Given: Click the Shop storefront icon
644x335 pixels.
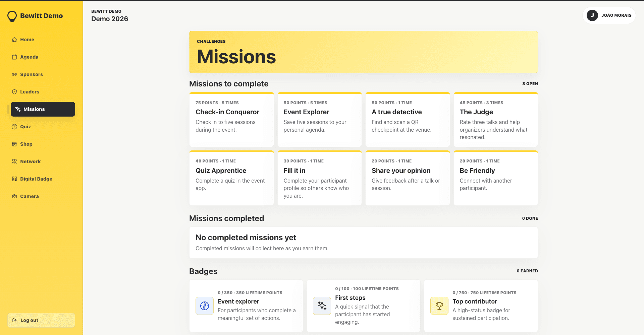Looking at the screenshot, I should [14, 144].
